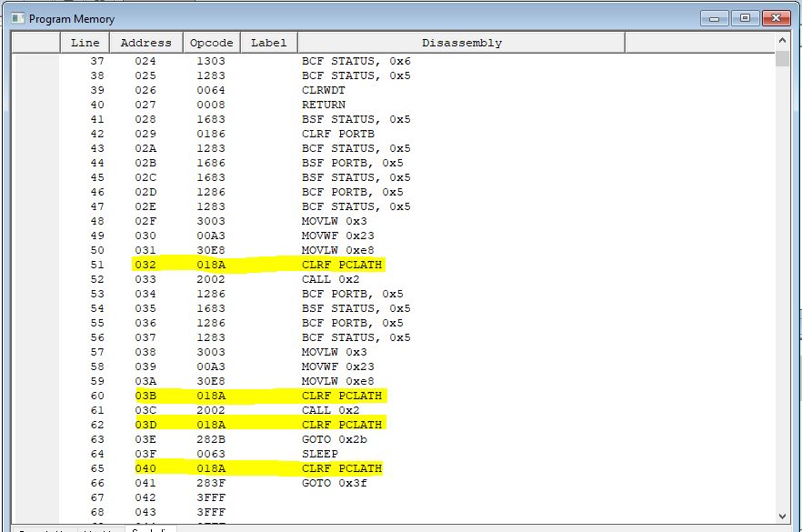Click the Label column header
The width and height of the screenshot is (802, 532).
click(268, 43)
